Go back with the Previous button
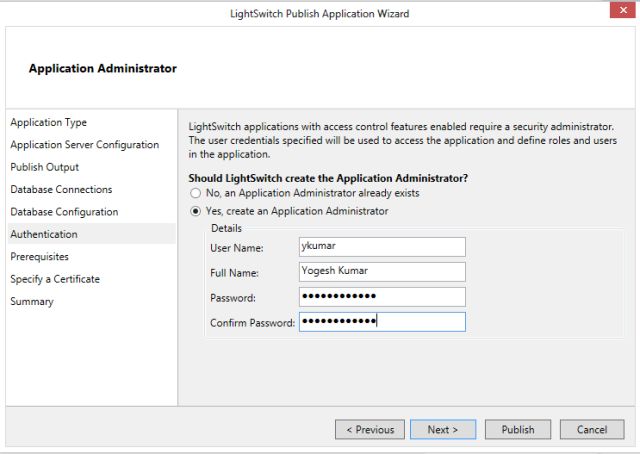The width and height of the screenshot is (640, 454). tap(370, 430)
